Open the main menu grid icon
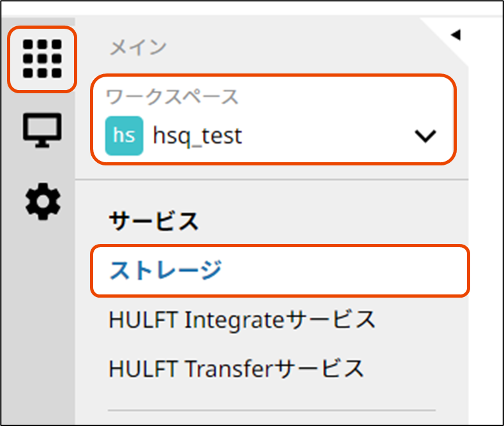The image size is (504, 426). pos(42,58)
